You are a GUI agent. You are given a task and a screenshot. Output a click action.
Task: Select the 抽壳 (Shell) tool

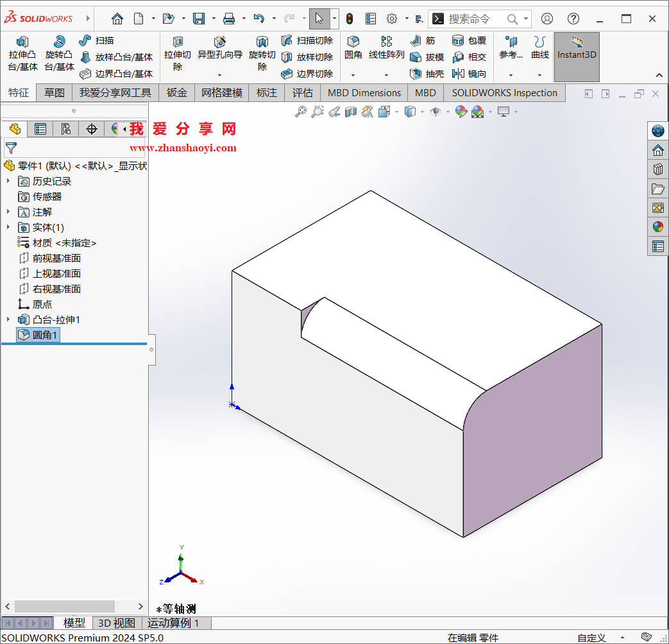click(427, 73)
